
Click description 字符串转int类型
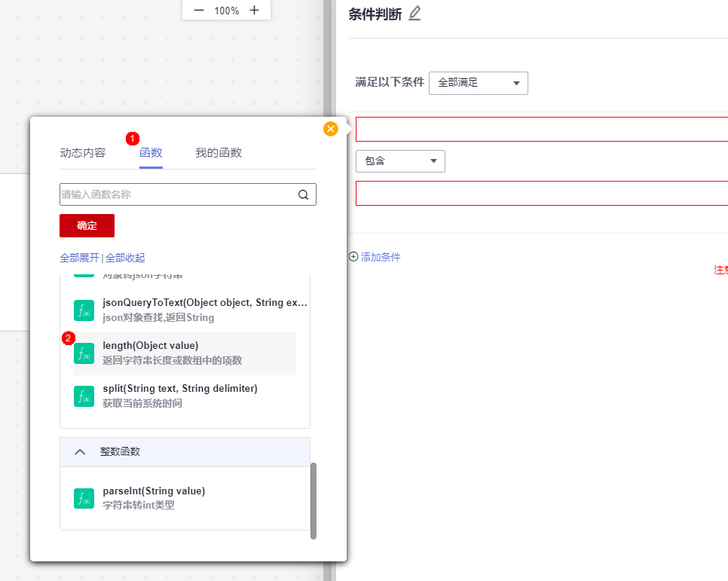pos(139,506)
